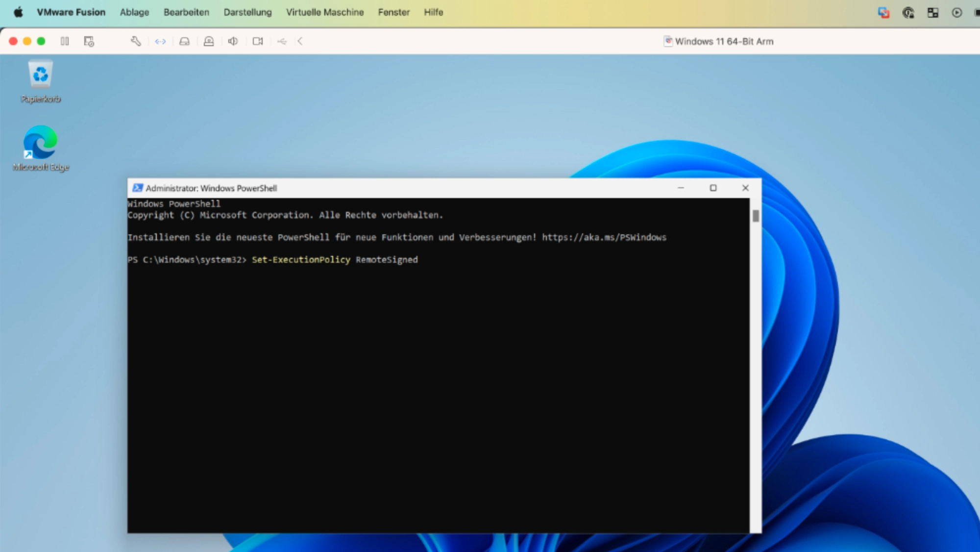The height and width of the screenshot is (552, 980).
Task: Click the RemoteSigned argument text
Action: tap(387, 260)
